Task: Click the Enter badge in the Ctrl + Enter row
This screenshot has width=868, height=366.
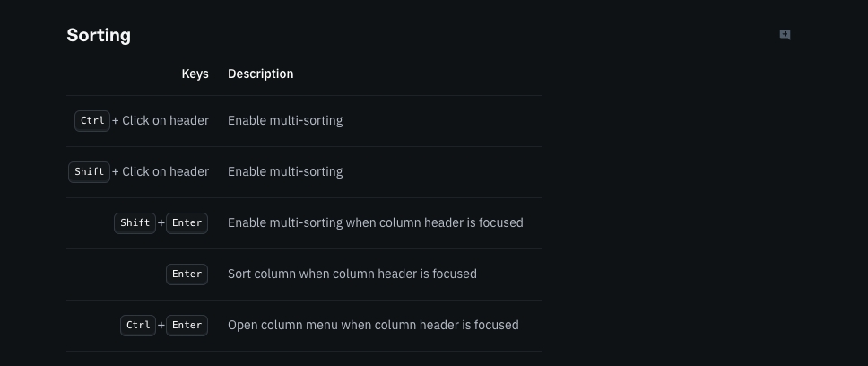Action: (187, 325)
